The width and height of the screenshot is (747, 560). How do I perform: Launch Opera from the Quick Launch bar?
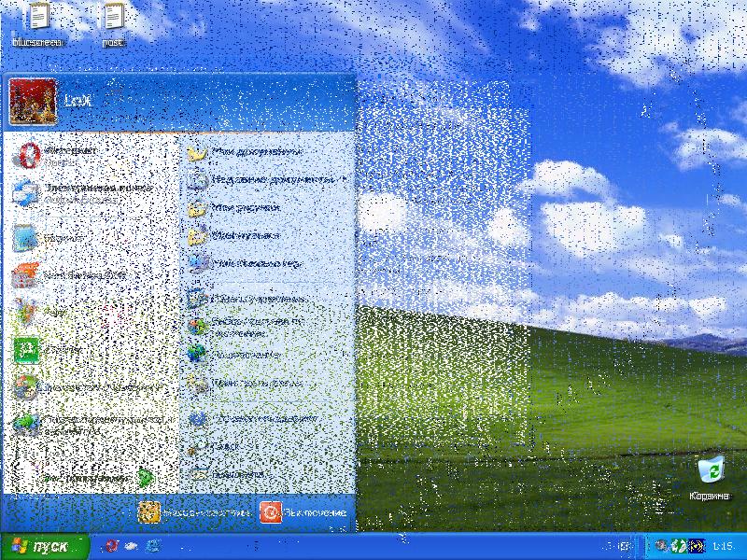pos(111,546)
